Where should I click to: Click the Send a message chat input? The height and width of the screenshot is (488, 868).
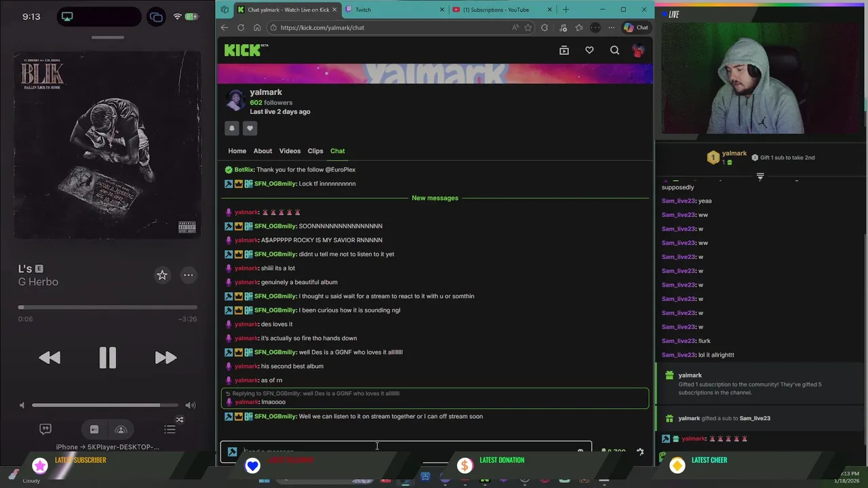pos(406,451)
